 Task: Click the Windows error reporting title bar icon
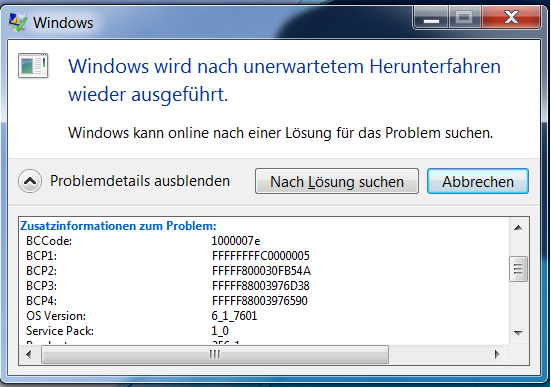17,22
